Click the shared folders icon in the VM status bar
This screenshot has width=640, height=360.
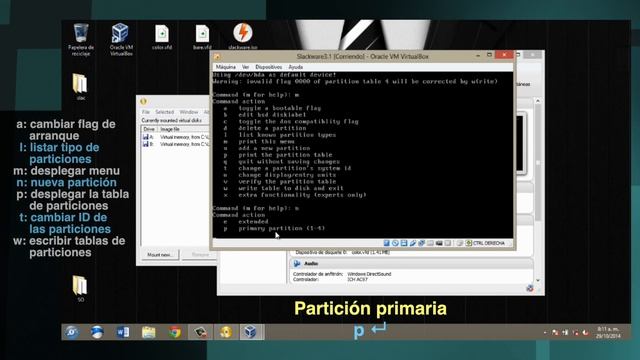tap(430, 243)
